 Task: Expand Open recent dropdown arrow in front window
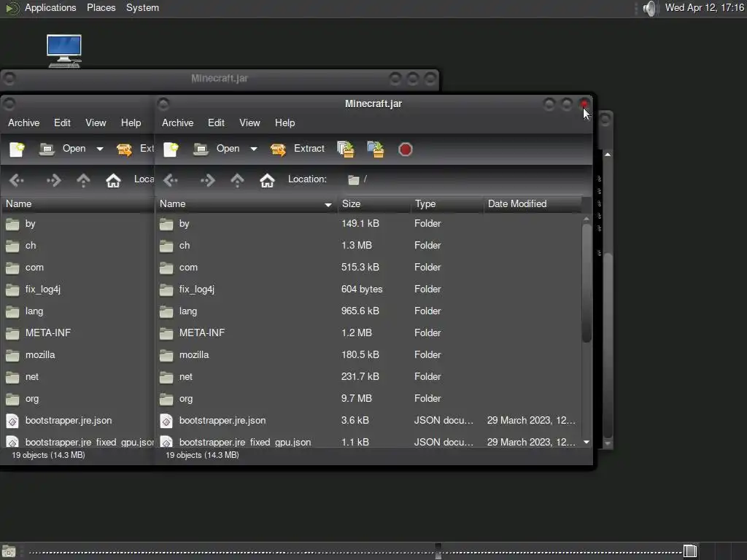point(254,149)
